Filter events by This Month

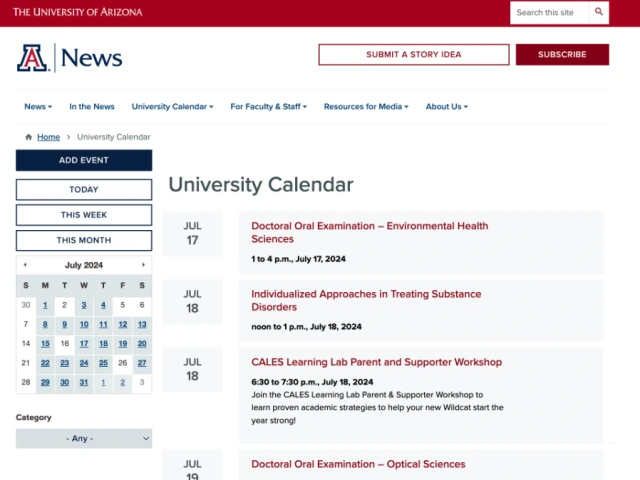pyautogui.click(x=84, y=240)
